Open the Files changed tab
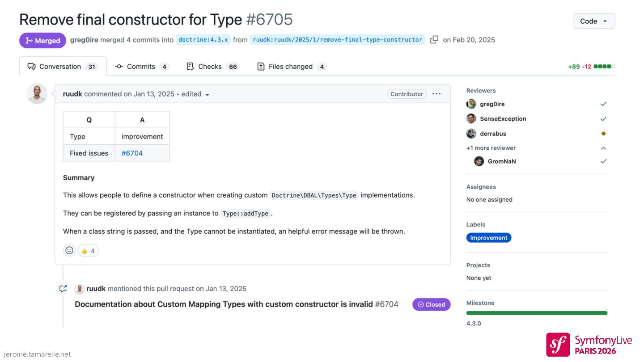644x362 pixels. [x=292, y=67]
